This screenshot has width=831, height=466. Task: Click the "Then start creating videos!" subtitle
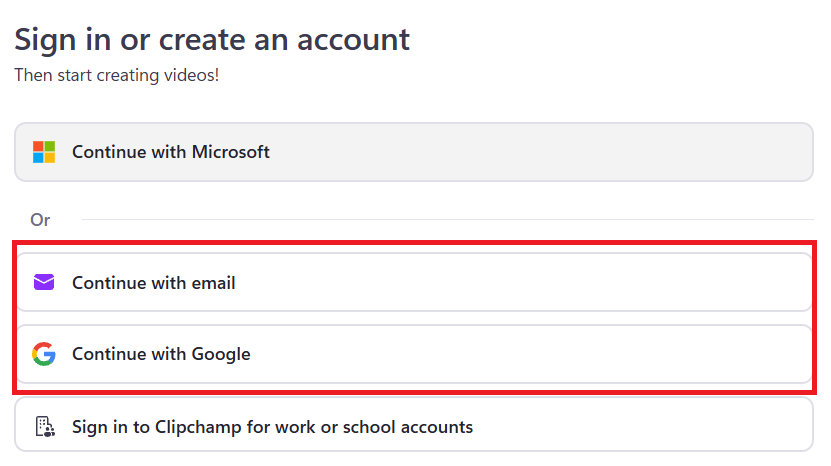coord(116,75)
